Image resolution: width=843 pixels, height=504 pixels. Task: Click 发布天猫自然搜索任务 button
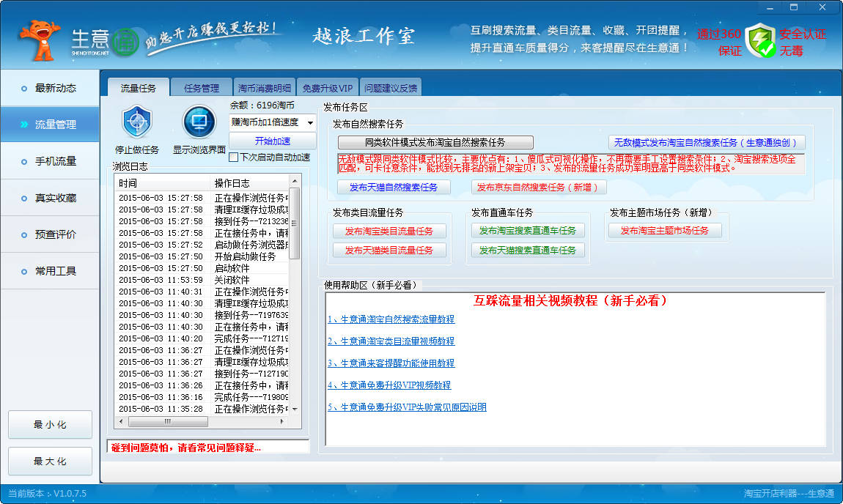[394, 187]
